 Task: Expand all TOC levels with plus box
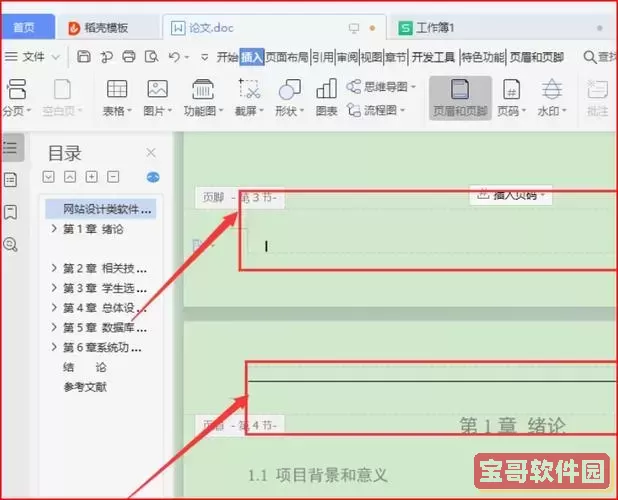pyautogui.click(x=91, y=177)
